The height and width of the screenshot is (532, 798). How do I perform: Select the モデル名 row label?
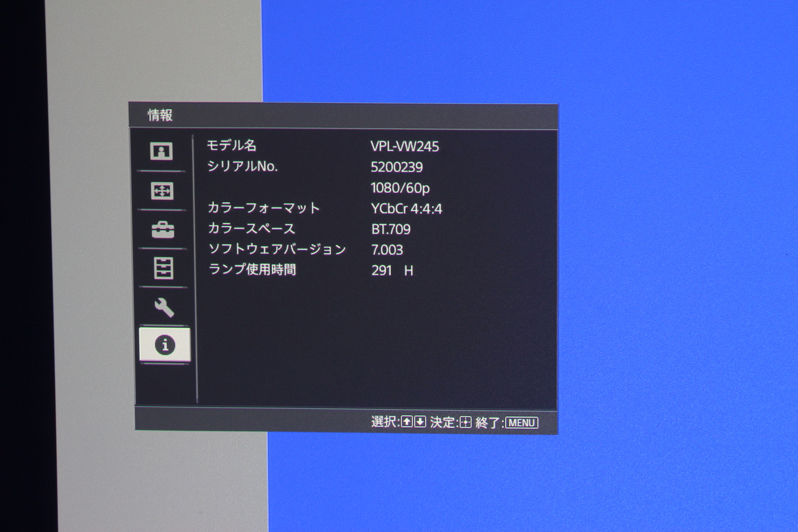point(232,146)
